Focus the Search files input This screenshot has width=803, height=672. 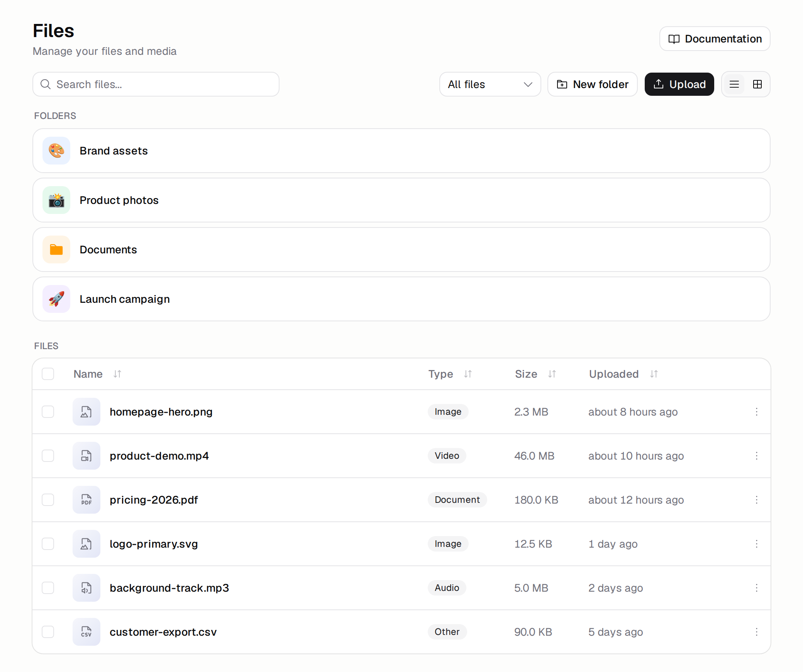click(x=156, y=84)
